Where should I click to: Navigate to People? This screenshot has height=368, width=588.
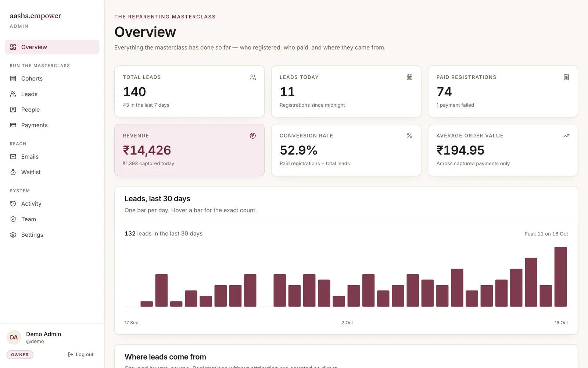pyautogui.click(x=52, y=110)
